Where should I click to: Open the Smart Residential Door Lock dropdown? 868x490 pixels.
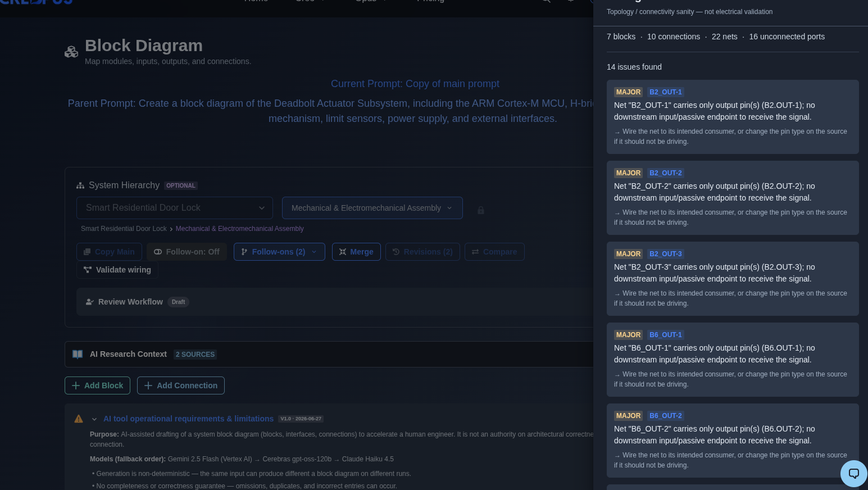[x=175, y=208]
